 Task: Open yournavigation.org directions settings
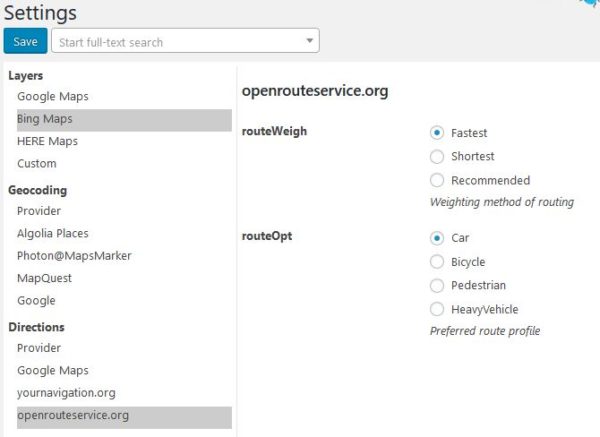tap(66, 393)
